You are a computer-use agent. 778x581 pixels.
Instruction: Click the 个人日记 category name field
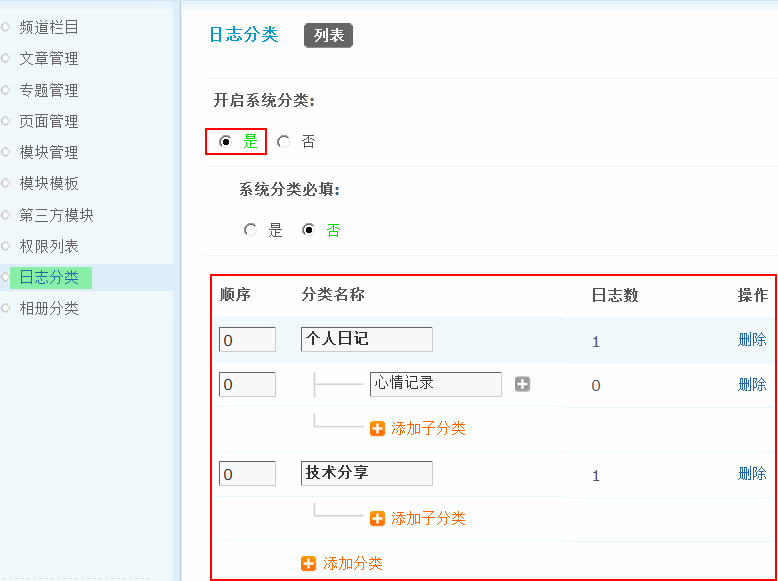[366, 339]
